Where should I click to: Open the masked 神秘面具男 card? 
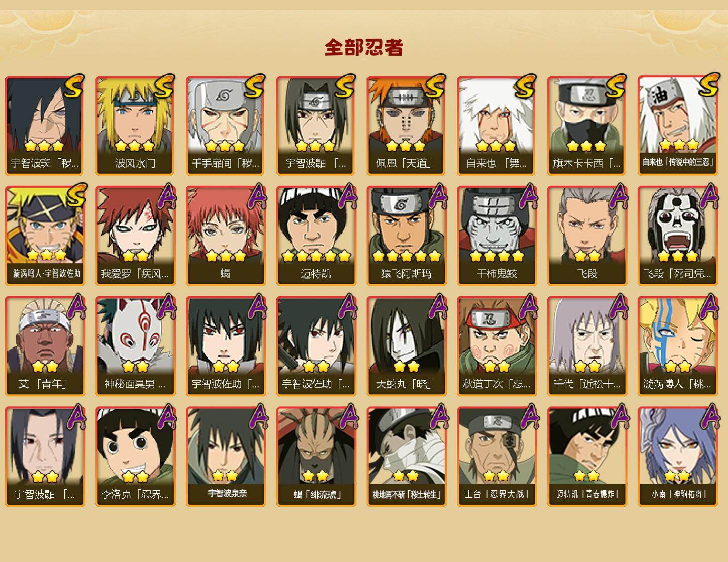[x=135, y=346]
